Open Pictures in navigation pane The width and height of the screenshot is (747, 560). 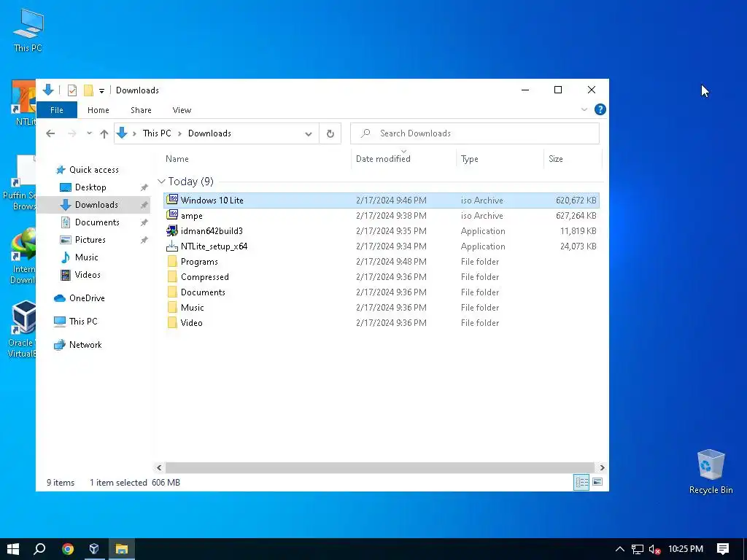coord(90,240)
